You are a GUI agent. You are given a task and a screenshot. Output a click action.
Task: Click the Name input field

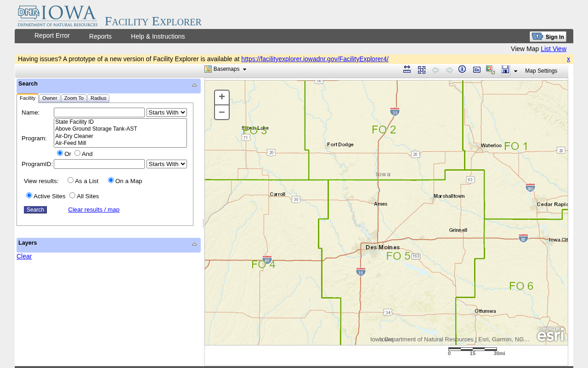click(x=99, y=113)
